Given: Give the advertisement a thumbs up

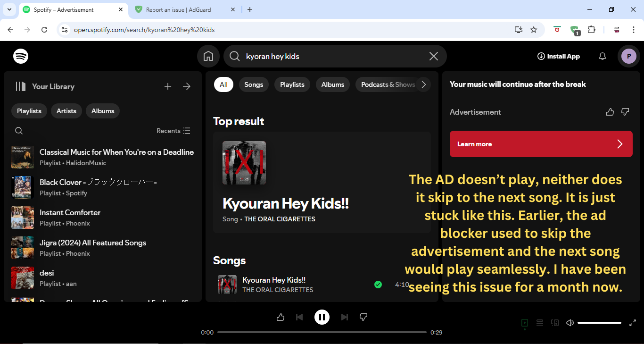Looking at the screenshot, I should coord(610,112).
